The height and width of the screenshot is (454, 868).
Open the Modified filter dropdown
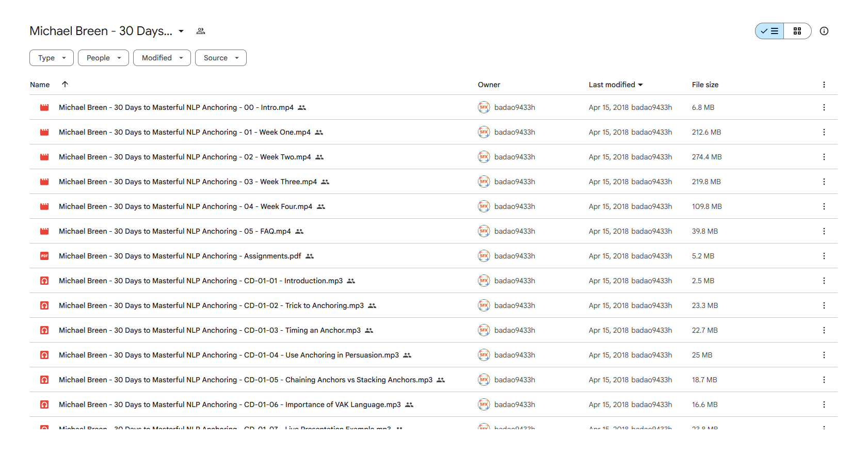click(162, 58)
